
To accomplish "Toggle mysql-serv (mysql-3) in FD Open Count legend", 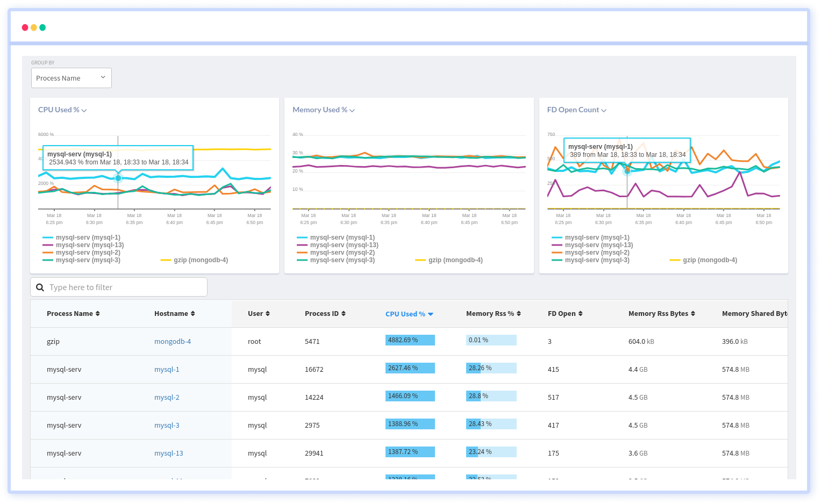I will click(597, 260).
